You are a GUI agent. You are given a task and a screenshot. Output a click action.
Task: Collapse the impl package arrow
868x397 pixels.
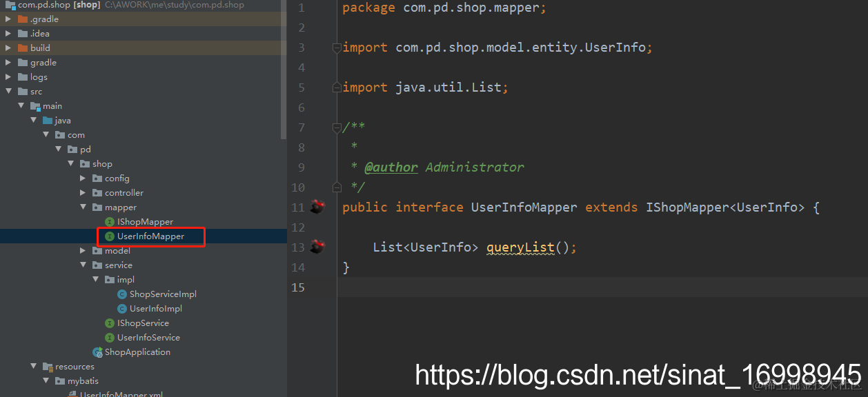(95, 280)
